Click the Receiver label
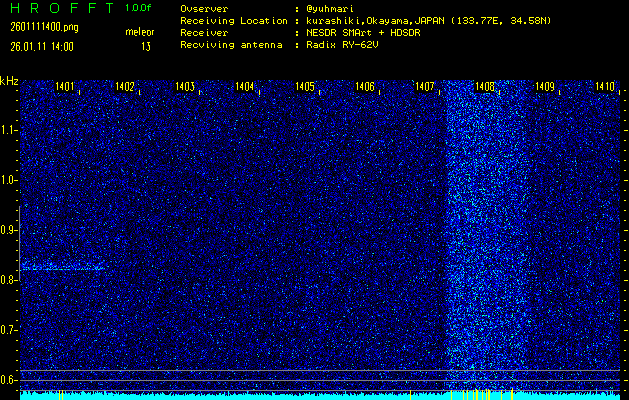The width and height of the screenshot is (629, 400). [204, 33]
